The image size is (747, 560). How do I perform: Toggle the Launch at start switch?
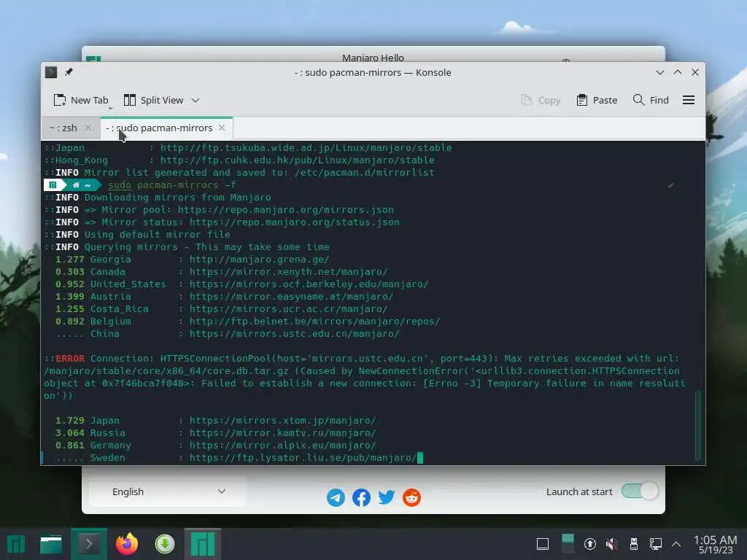(x=640, y=491)
